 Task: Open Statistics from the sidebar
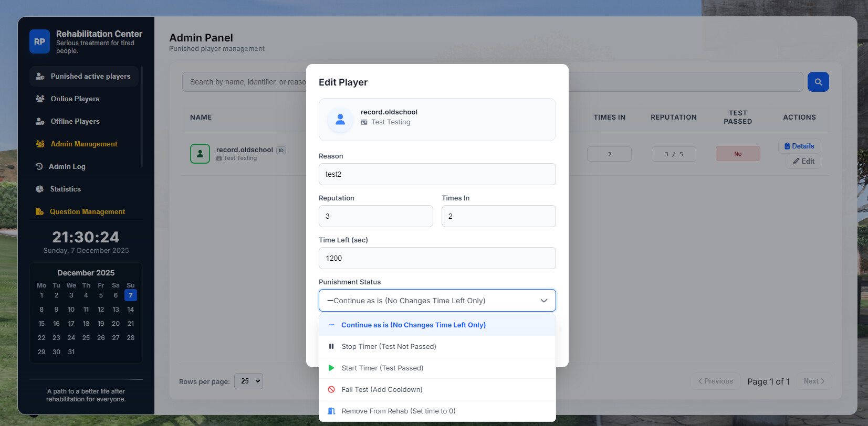click(x=65, y=189)
